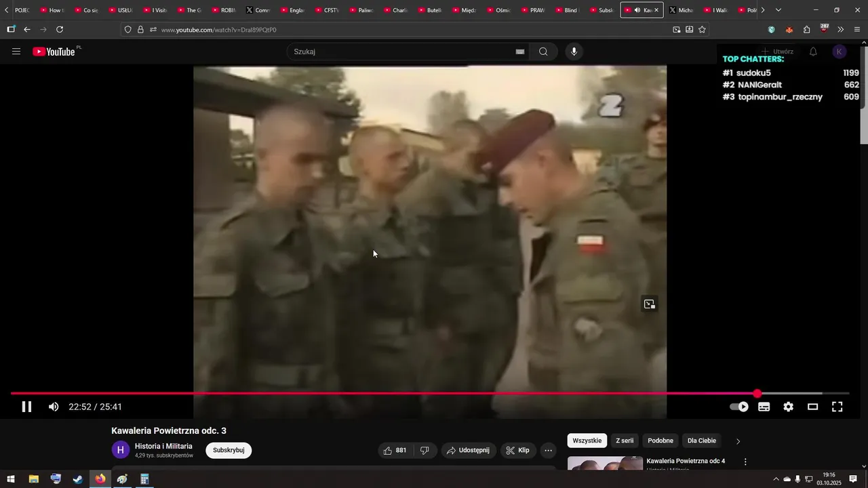Select the 'Wszystkie' filter chip
The width and height of the screenshot is (868, 488).
587,441
